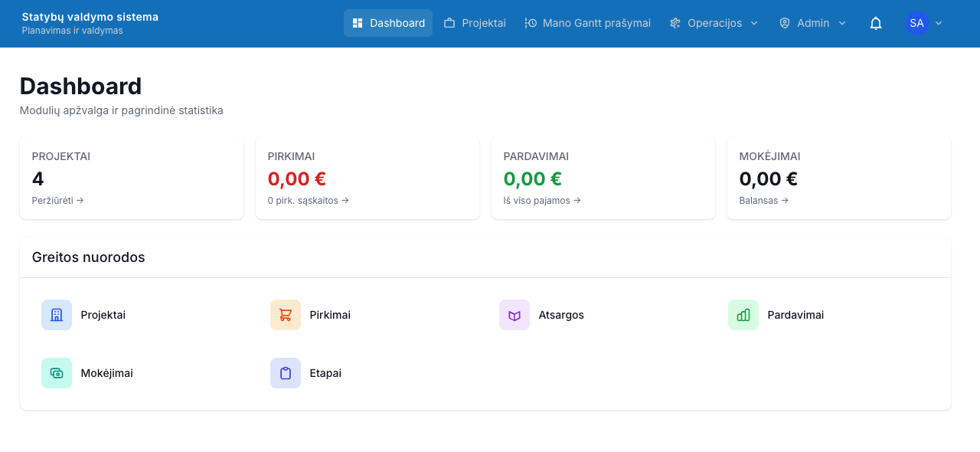Click the 0 pirk. sąskaitos link
980x452 pixels.
click(309, 201)
